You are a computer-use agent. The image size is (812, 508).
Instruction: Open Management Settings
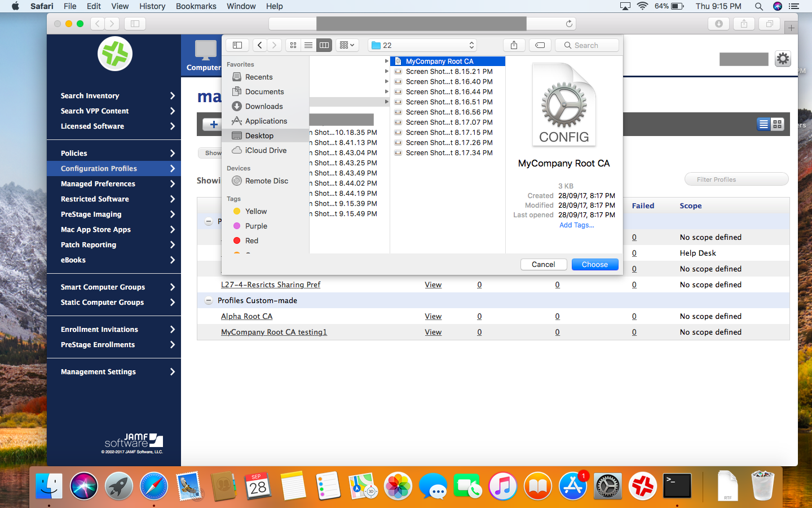point(114,372)
